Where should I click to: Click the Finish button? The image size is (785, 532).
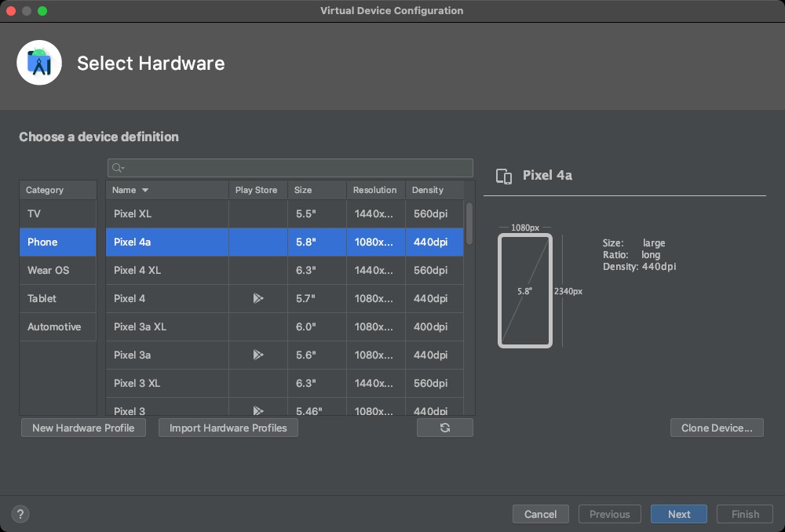pyautogui.click(x=745, y=514)
